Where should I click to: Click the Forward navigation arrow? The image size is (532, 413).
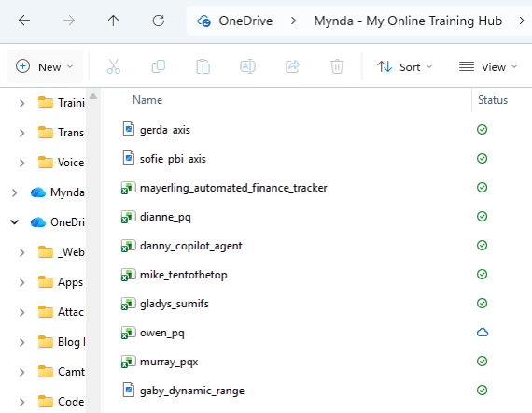coord(69,21)
